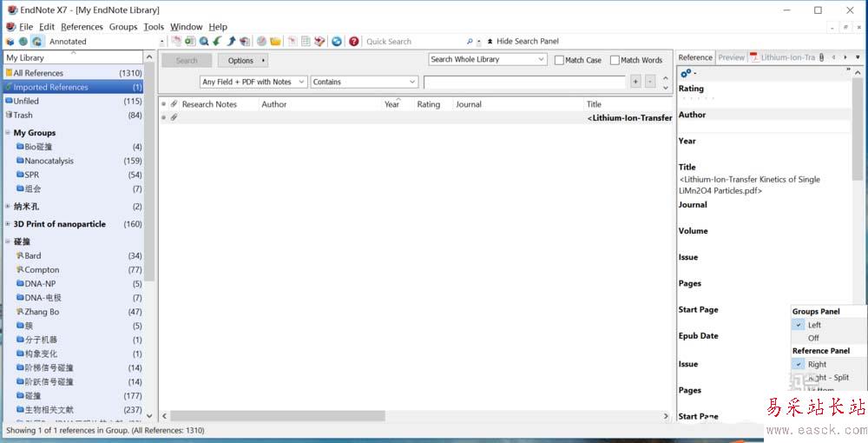Click Insert Citation toolbar icon
Screen dimensions: 868x443
click(x=293, y=41)
